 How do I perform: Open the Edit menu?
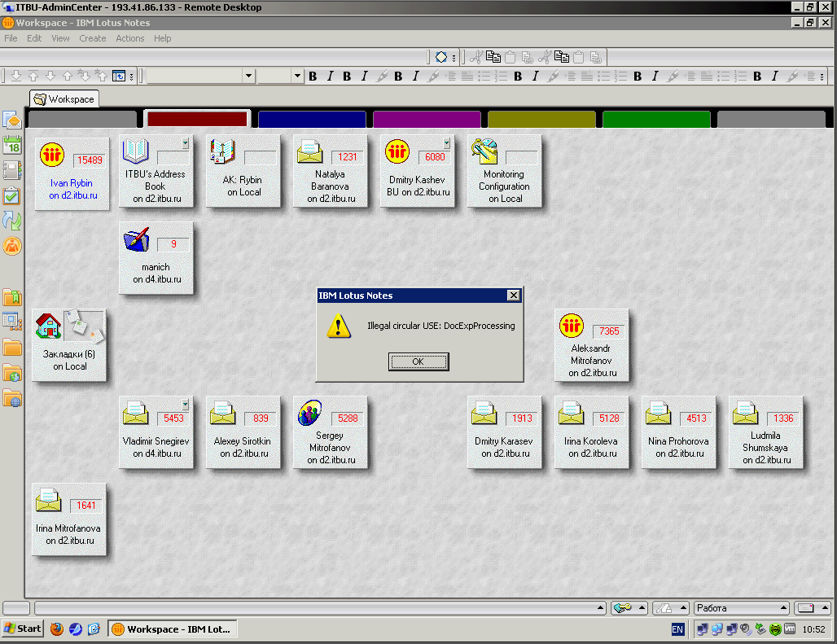coord(34,38)
